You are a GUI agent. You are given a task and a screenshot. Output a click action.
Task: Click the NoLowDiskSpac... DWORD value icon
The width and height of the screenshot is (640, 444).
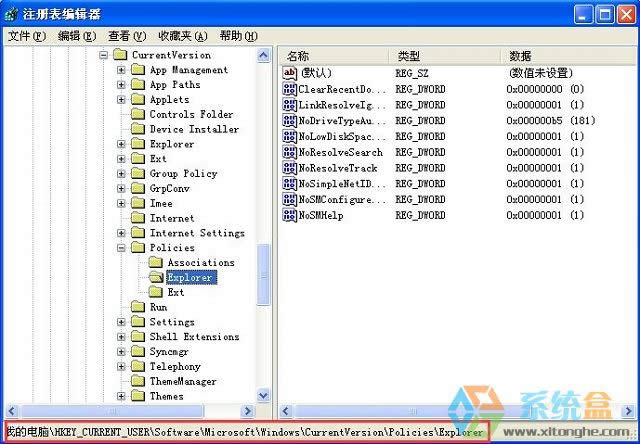289,136
